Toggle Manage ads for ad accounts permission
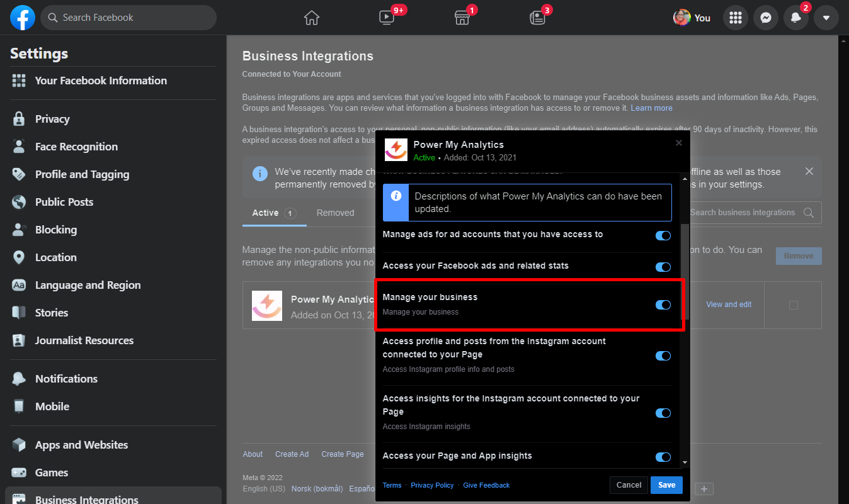This screenshot has height=504, width=849. pyautogui.click(x=663, y=235)
